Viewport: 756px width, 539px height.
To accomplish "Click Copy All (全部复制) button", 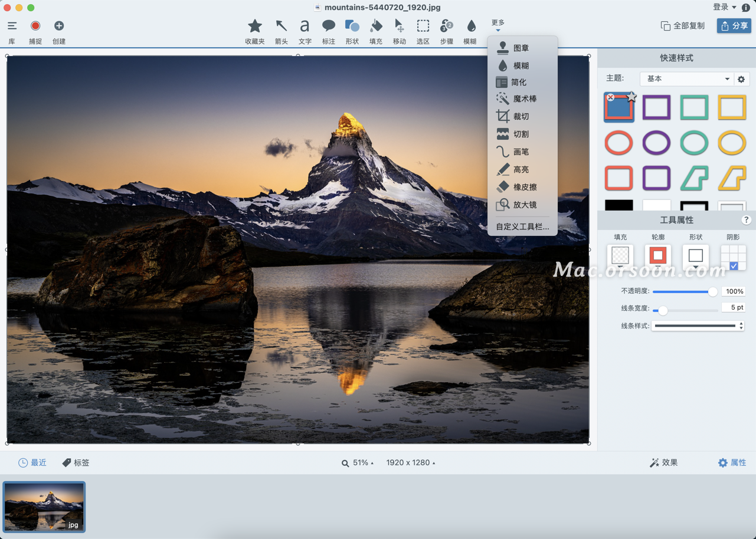I will coord(683,26).
